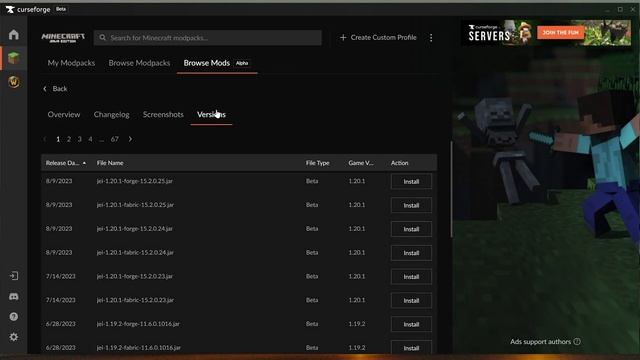Click file name jei-1.19.2-forge-11.6.0.1016.jar

pos(138,324)
